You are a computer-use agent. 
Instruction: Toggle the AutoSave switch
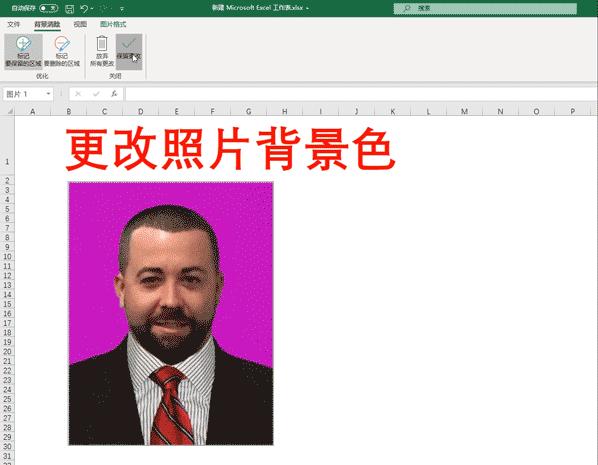coord(48,8)
